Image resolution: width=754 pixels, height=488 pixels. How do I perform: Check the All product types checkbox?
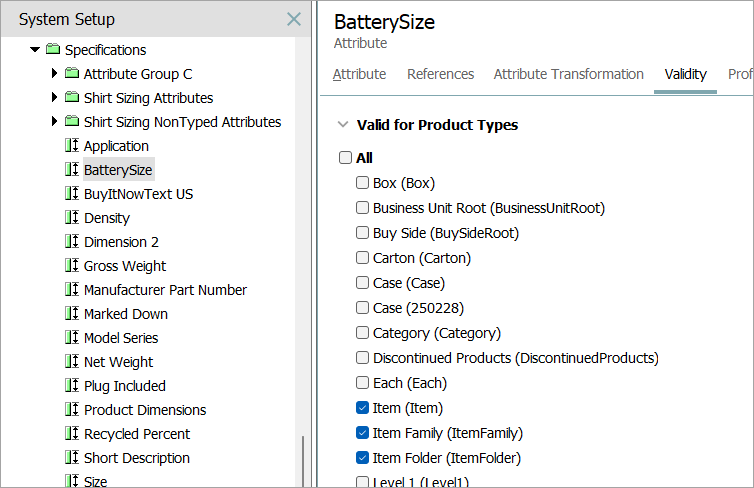345,158
